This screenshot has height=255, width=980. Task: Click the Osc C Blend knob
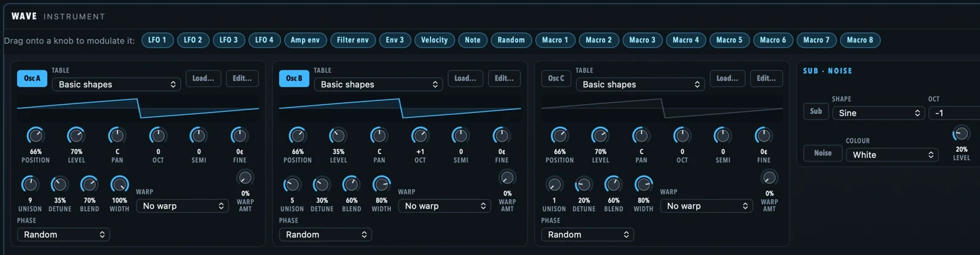613,184
